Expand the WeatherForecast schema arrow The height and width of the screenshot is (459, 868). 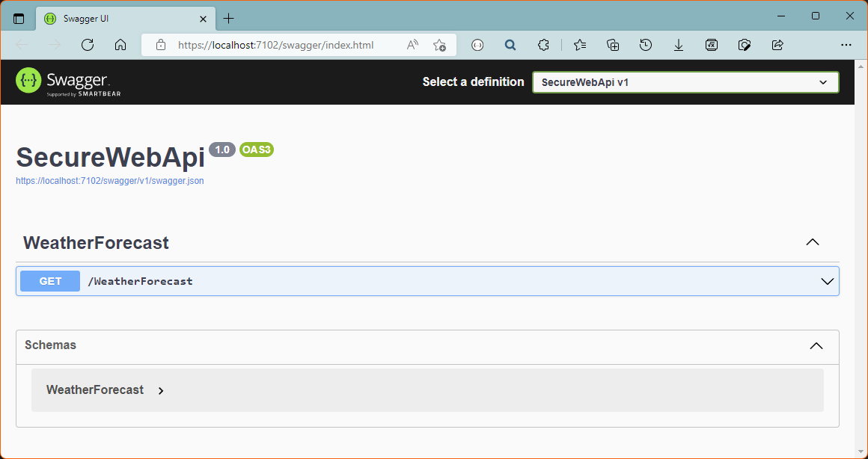coord(161,391)
